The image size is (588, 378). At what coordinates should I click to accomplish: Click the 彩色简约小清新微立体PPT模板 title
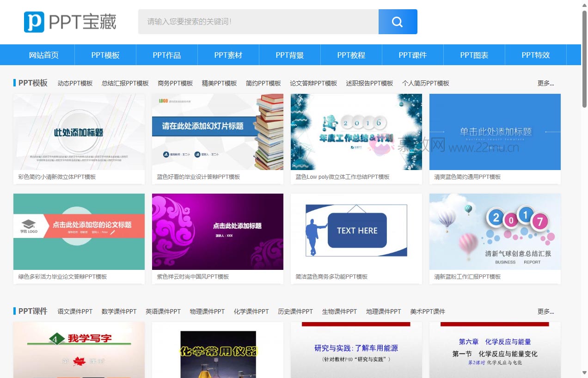tap(57, 177)
